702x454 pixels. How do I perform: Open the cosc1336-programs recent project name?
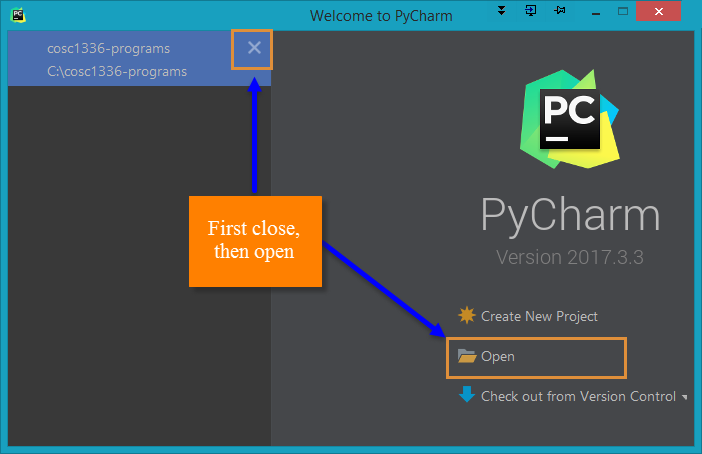pos(108,48)
